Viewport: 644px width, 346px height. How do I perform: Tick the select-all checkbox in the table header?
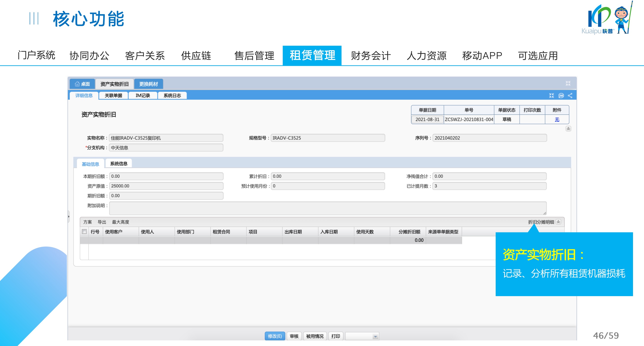[x=85, y=232]
